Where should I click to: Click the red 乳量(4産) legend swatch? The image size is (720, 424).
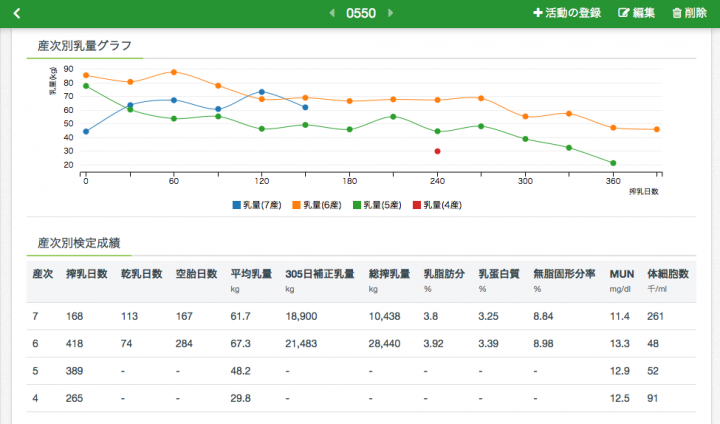[417, 204]
